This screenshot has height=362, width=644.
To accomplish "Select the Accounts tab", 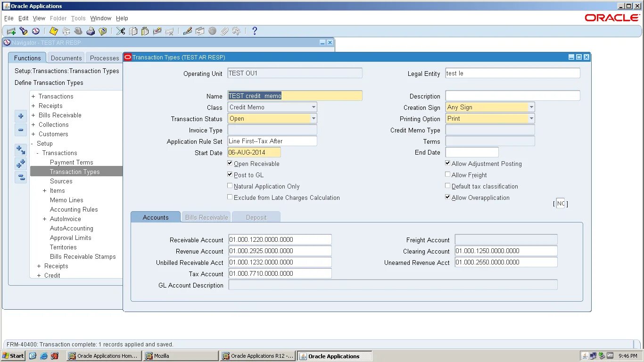I will (156, 217).
